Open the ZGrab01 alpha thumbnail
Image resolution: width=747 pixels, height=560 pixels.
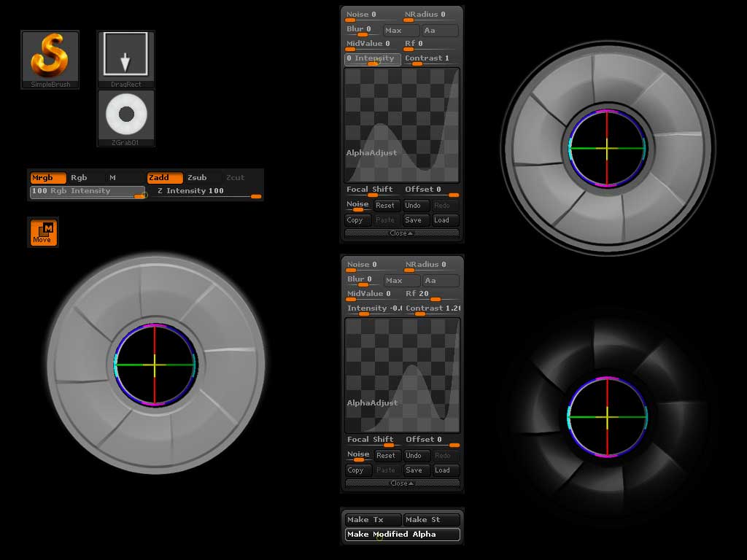[x=125, y=117]
